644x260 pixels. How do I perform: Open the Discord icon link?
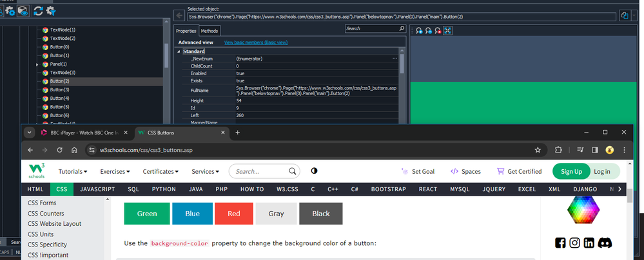604,243
